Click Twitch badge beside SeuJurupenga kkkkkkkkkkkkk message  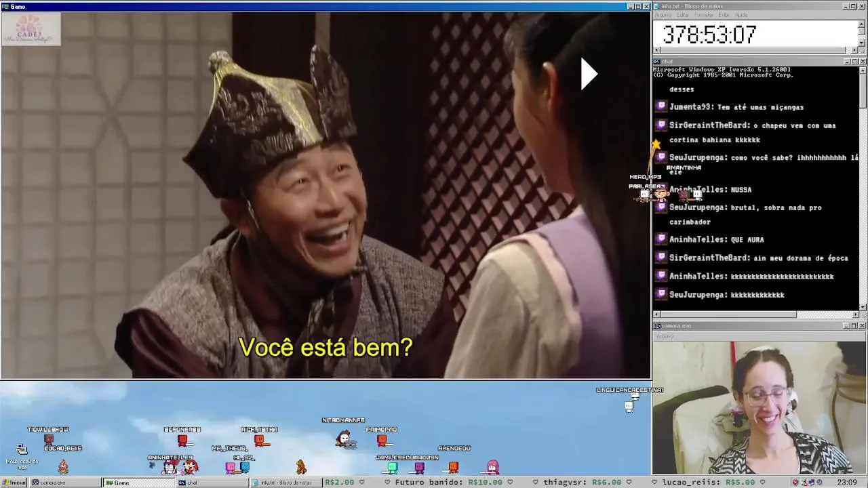(661, 293)
